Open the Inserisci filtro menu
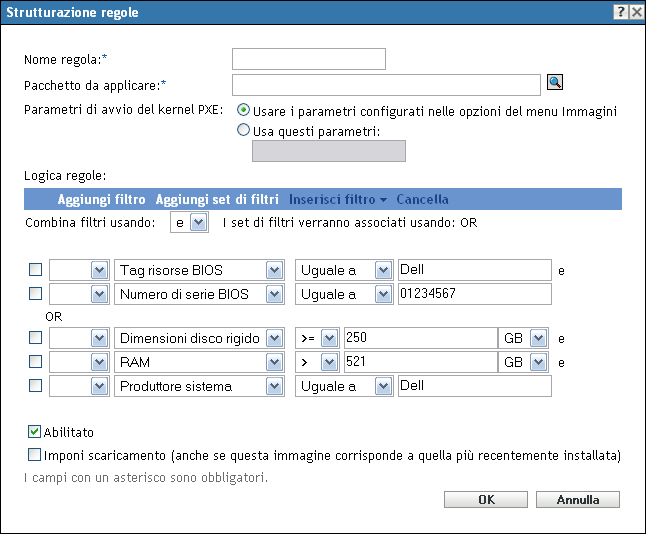Image resolution: width=646 pixels, height=534 pixels. pyautogui.click(x=338, y=199)
